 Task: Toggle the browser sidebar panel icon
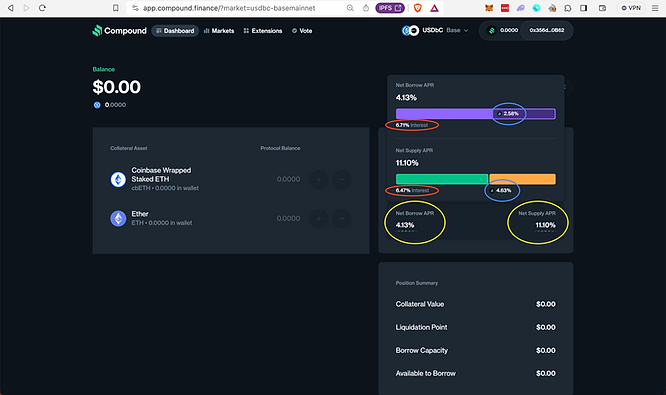(x=584, y=8)
